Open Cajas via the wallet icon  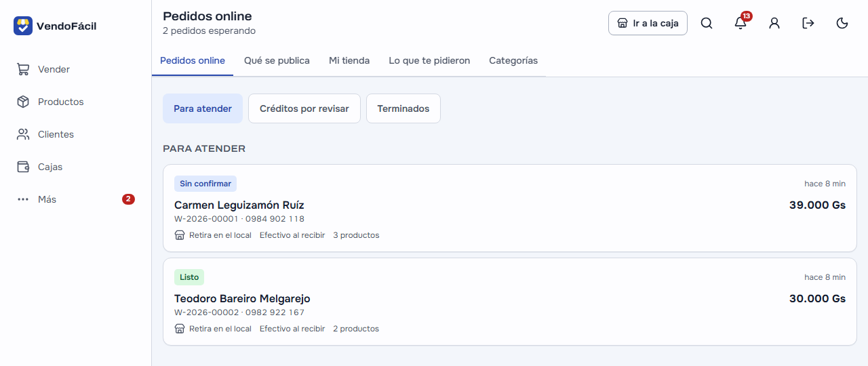tap(23, 167)
